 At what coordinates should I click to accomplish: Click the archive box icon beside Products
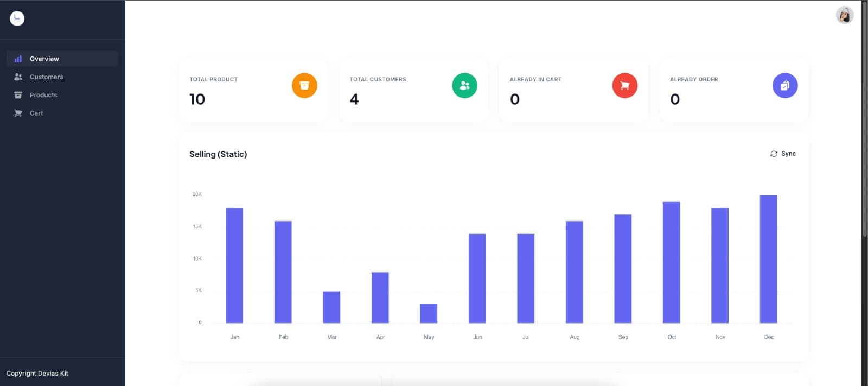click(18, 95)
